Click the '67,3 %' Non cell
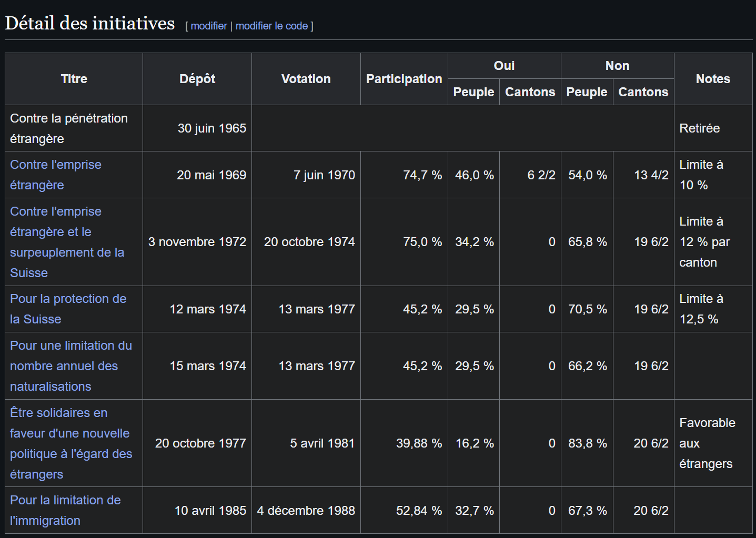 (587, 510)
